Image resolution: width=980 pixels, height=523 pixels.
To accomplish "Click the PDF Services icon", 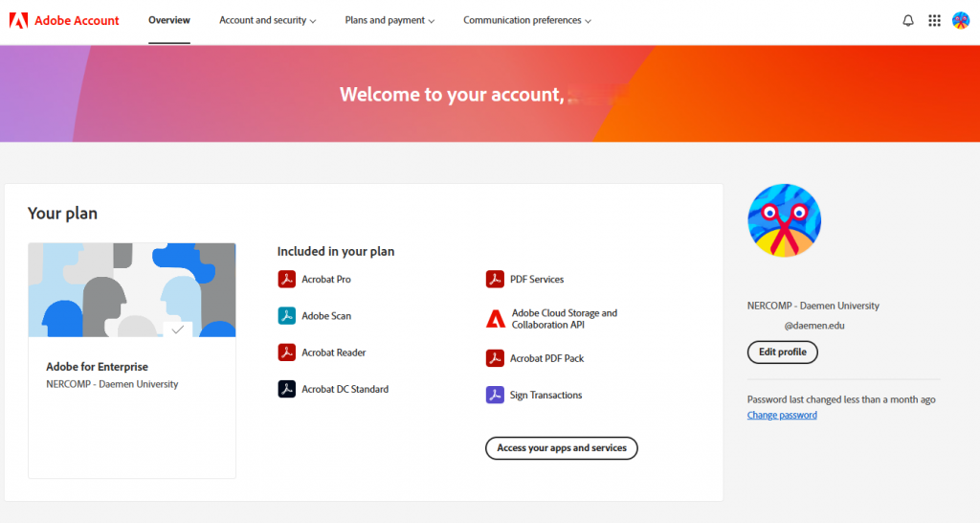I will (x=495, y=280).
